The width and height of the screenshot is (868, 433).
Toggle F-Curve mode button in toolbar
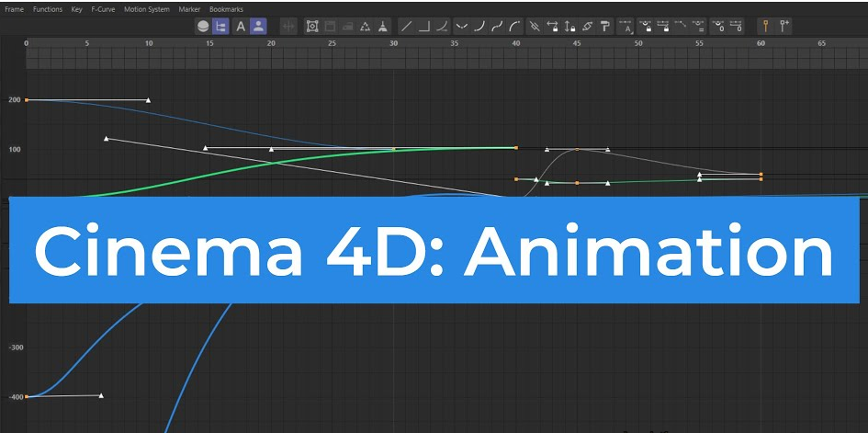(x=221, y=27)
